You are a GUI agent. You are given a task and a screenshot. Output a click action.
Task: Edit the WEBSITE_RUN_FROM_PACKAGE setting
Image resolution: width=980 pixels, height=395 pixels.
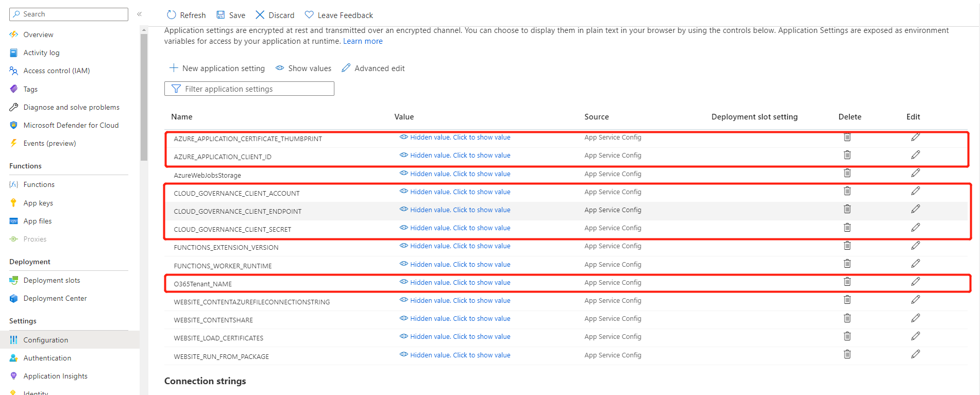(x=915, y=354)
